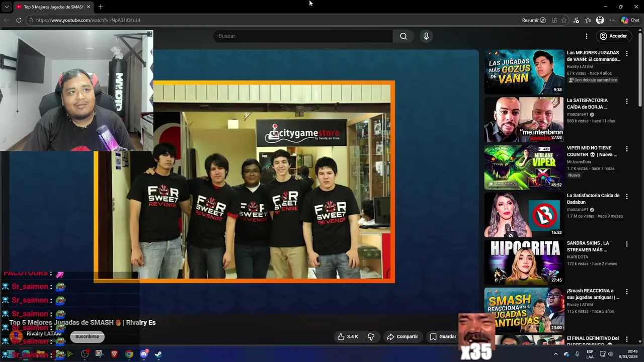Save the video with Guardar button

443,336
